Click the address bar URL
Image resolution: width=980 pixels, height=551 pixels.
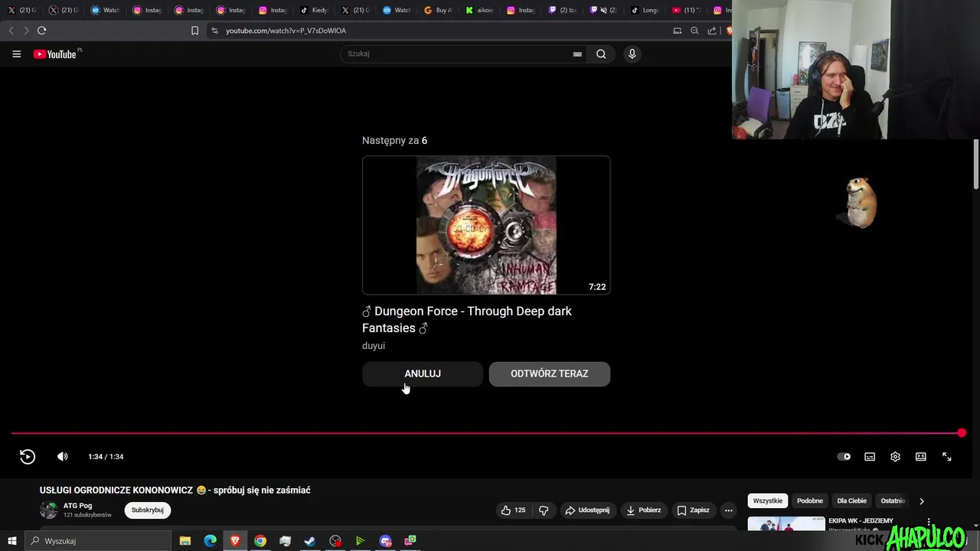[x=286, y=31]
